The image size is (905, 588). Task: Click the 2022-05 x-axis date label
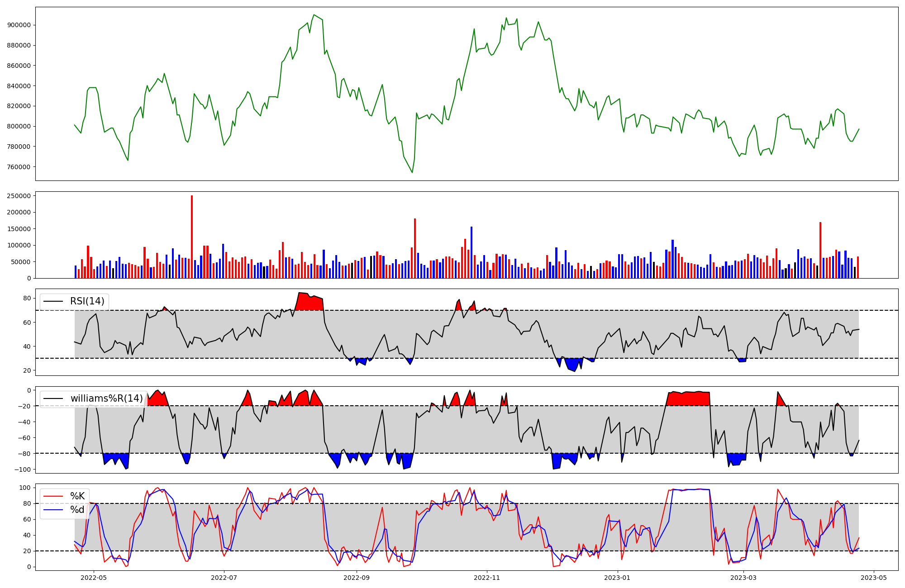(x=94, y=578)
